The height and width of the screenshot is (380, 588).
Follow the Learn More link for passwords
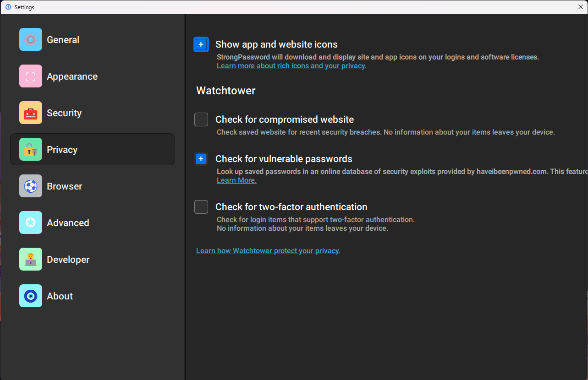(236, 180)
